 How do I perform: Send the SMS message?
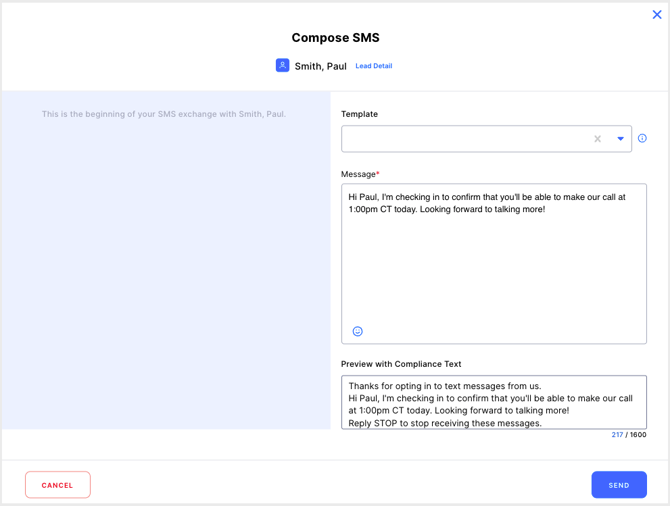(619, 485)
